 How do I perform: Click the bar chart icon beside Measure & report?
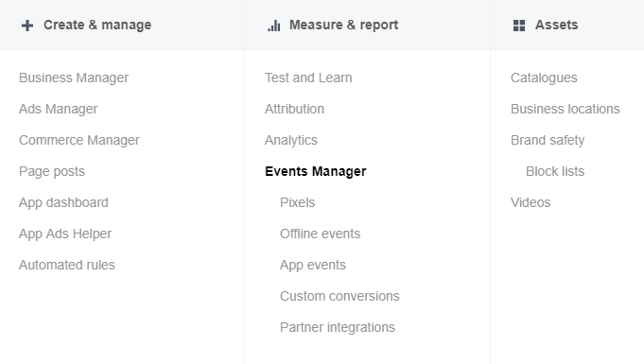[274, 26]
